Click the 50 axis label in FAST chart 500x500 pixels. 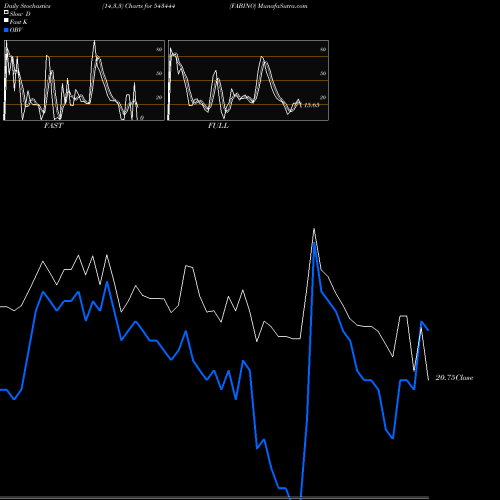[159, 73]
